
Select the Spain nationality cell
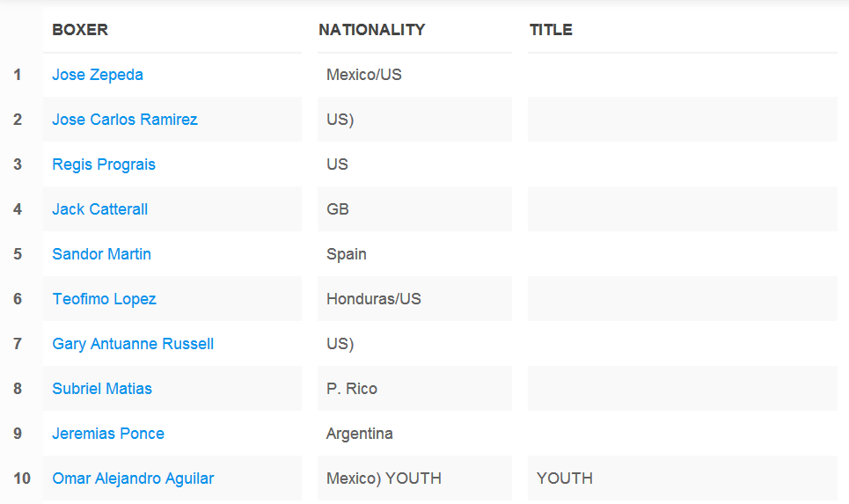coord(414,254)
